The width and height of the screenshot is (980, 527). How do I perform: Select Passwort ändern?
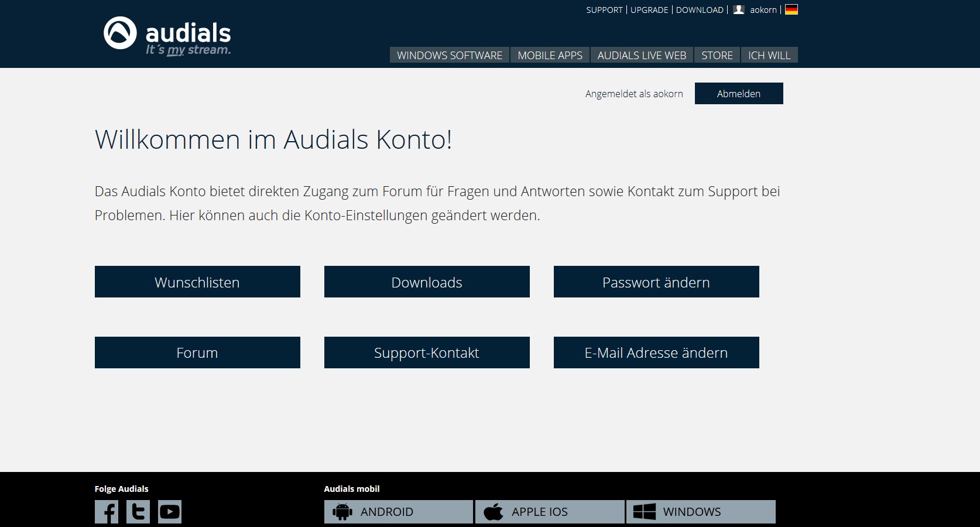(x=656, y=282)
